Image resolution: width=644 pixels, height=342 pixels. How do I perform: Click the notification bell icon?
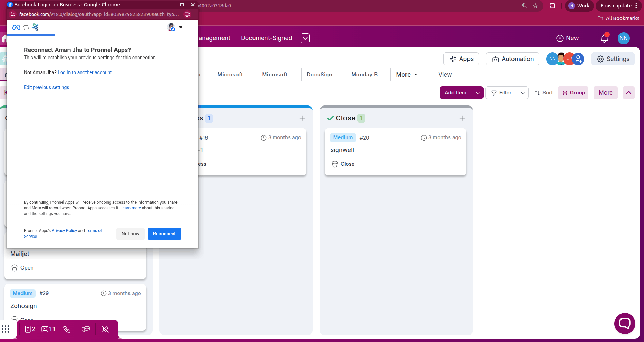point(604,38)
